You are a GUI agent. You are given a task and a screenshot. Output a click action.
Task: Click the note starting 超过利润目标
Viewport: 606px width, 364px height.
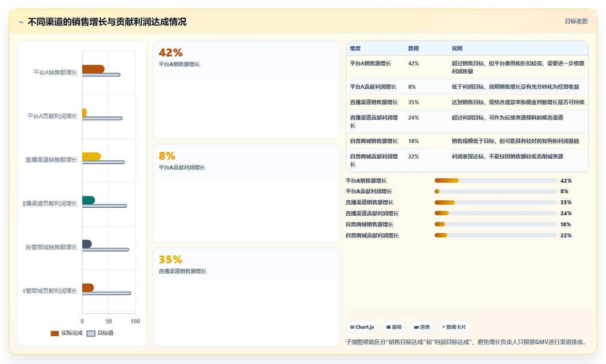[508, 117]
